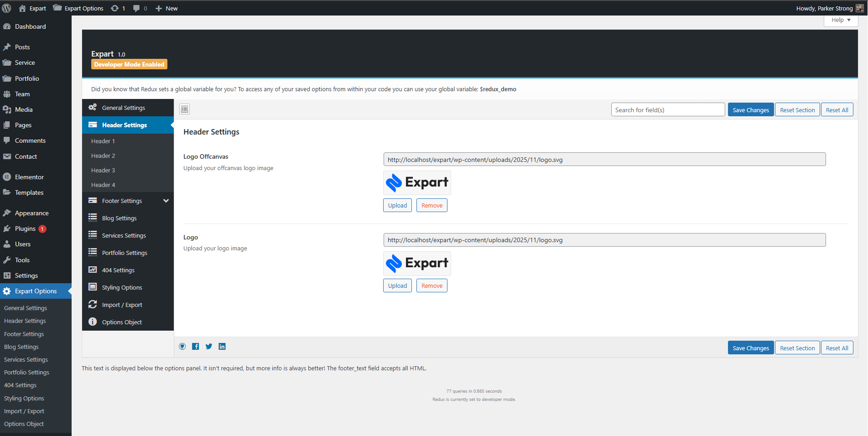
Task: Open the Twitter icon link in footer
Action: click(209, 347)
